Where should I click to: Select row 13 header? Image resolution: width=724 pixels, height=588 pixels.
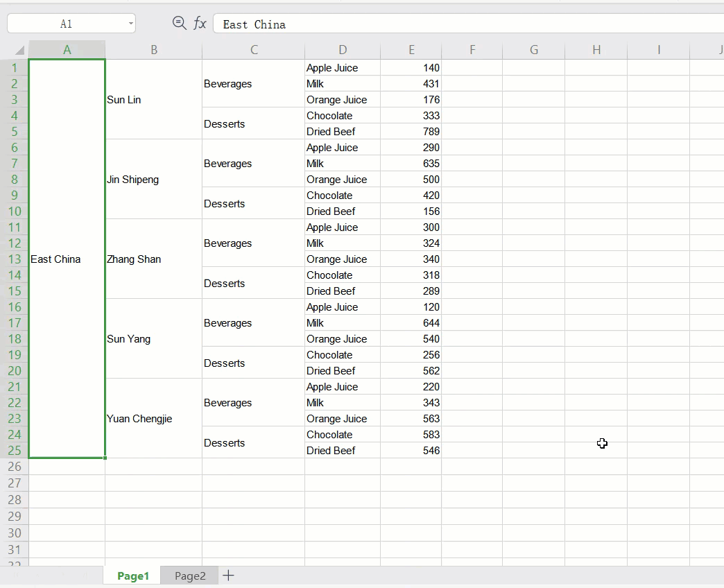pos(15,259)
